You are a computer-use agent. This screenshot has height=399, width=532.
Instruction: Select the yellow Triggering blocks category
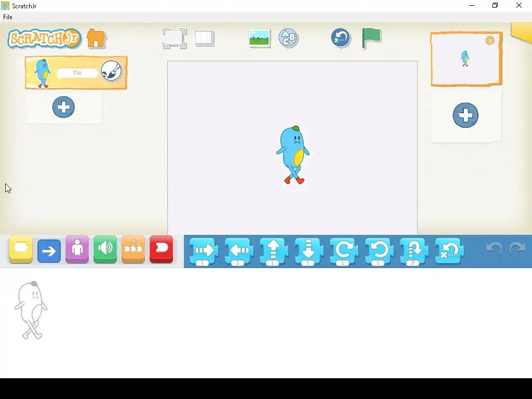pos(21,249)
